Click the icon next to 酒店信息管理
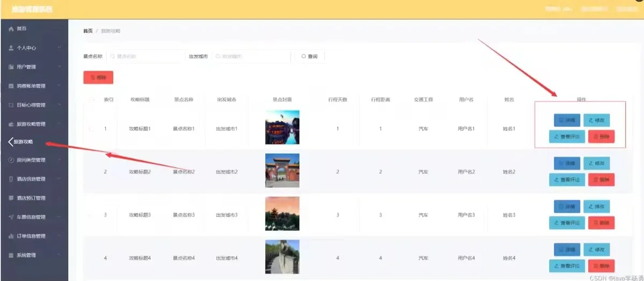Screen dimensions: 644x281 pos(11,179)
